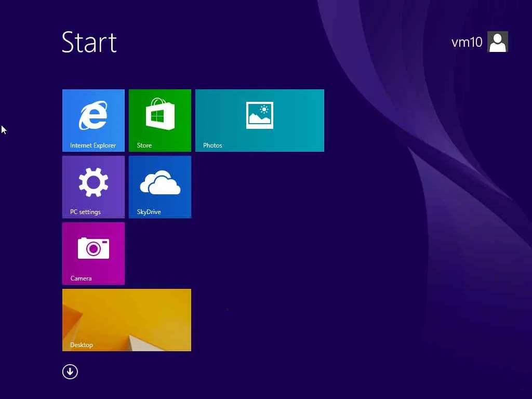Switch to the Desktop tile
This screenshot has width=532, height=399.
pos(127,320)
